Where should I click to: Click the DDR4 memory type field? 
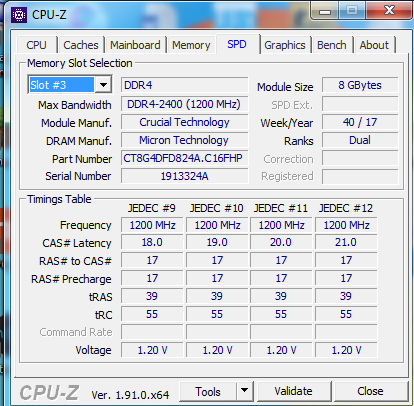click(185, 85)
